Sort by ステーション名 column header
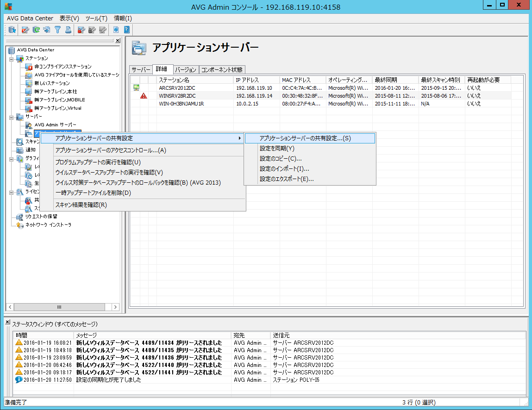 click(x=195, y=80)
